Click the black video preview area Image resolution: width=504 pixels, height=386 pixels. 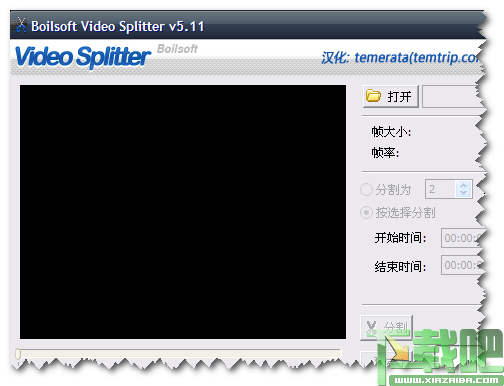[x=183, y=212]
